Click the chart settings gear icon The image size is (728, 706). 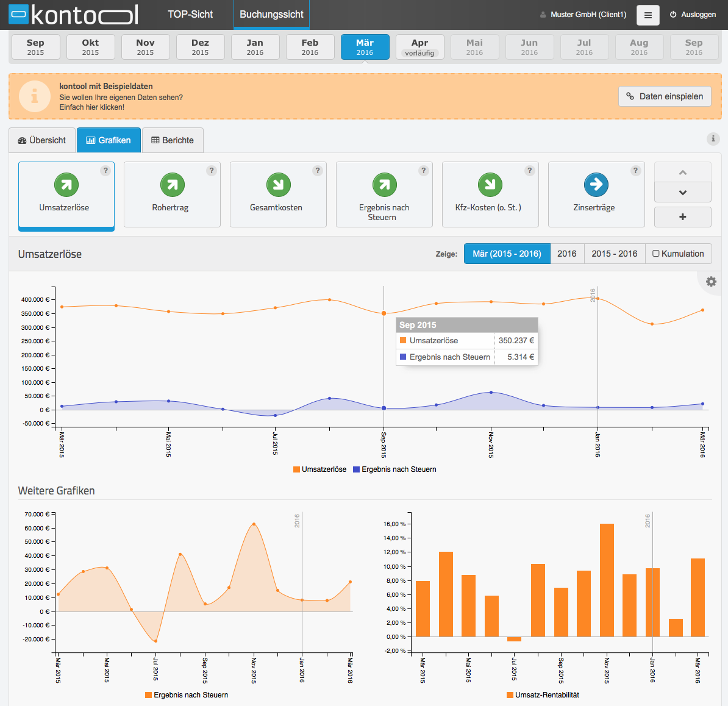tap(711, 281)
